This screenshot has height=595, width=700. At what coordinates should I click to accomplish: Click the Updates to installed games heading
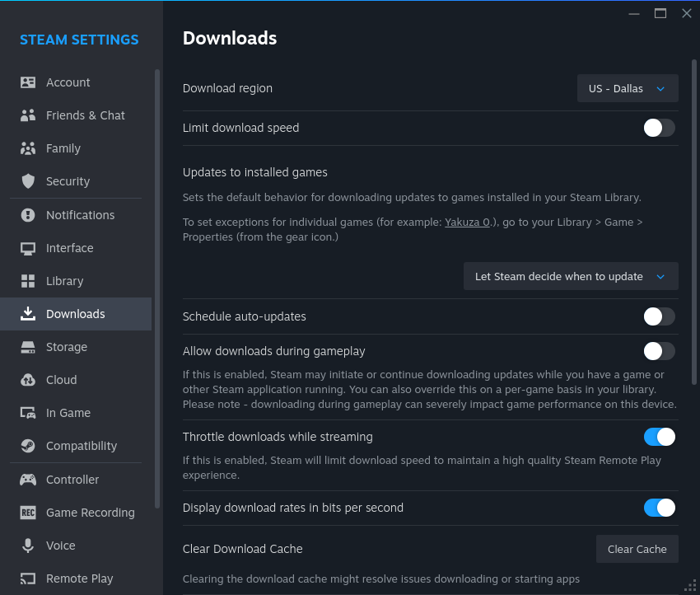pos(254,172)
